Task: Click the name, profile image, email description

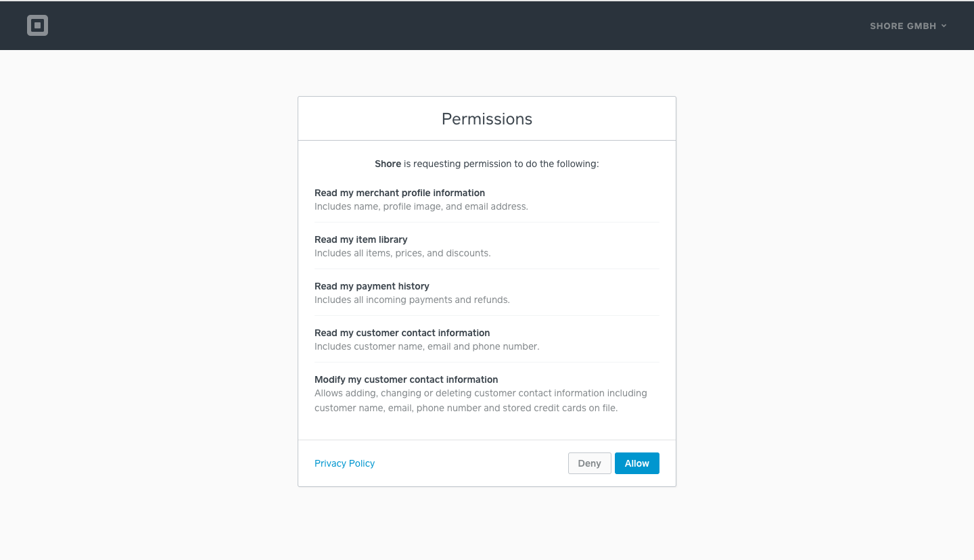Action: pos(421,206)
